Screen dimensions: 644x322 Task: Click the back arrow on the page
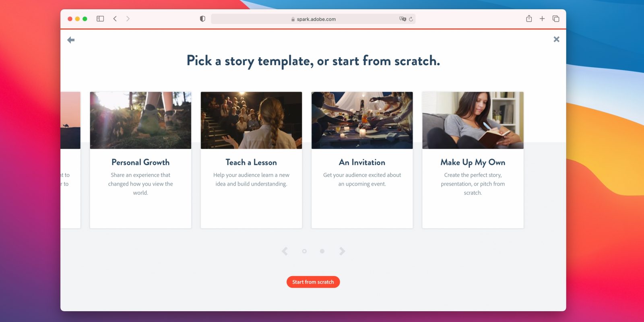click(71, 40)
